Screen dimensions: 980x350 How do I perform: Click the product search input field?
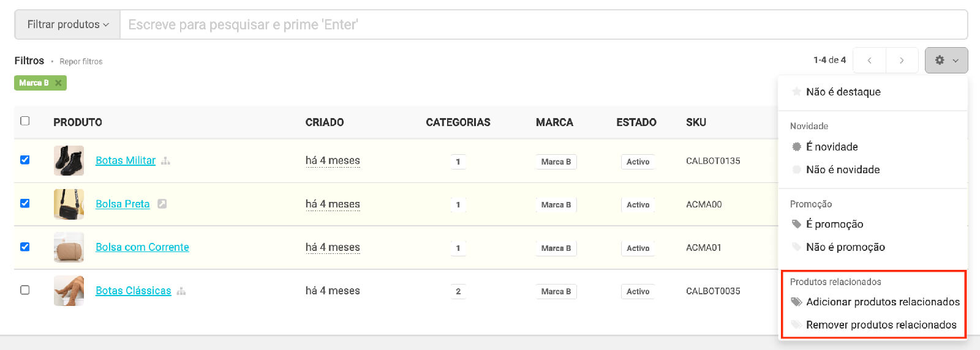543,24
